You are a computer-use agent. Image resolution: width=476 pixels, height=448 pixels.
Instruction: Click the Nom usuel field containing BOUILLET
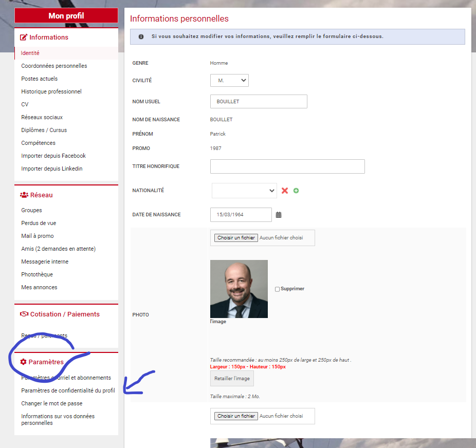[259, 102]
